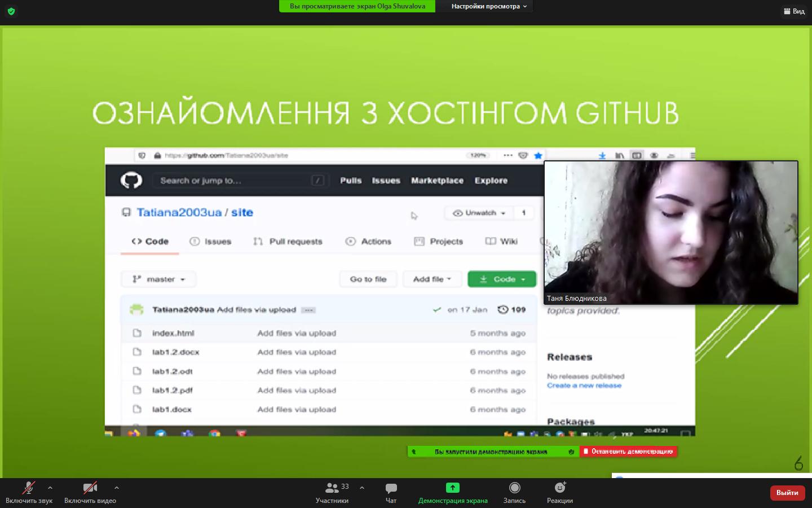Click the Запись record icon
Image resolution: width=812 pixels, height=508 pixels.
[514, 488]
